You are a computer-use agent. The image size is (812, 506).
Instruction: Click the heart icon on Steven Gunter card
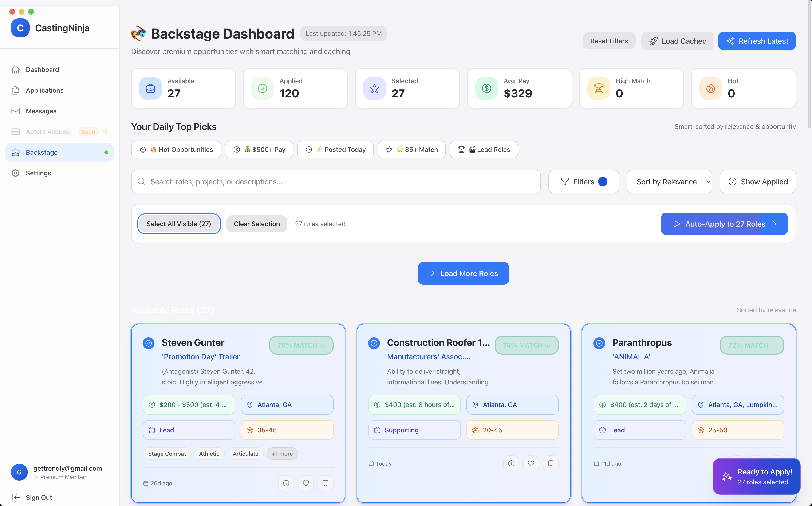305,483
